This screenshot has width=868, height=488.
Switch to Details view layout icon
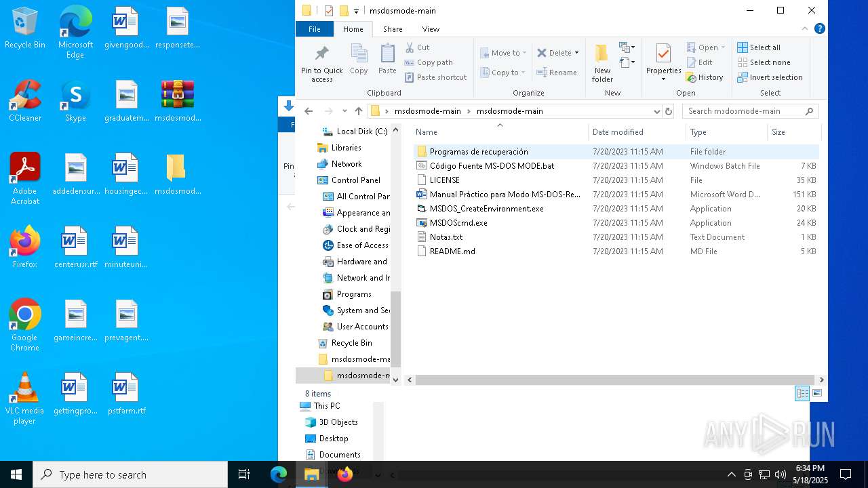pyautogui.click(x=802, y=393)
